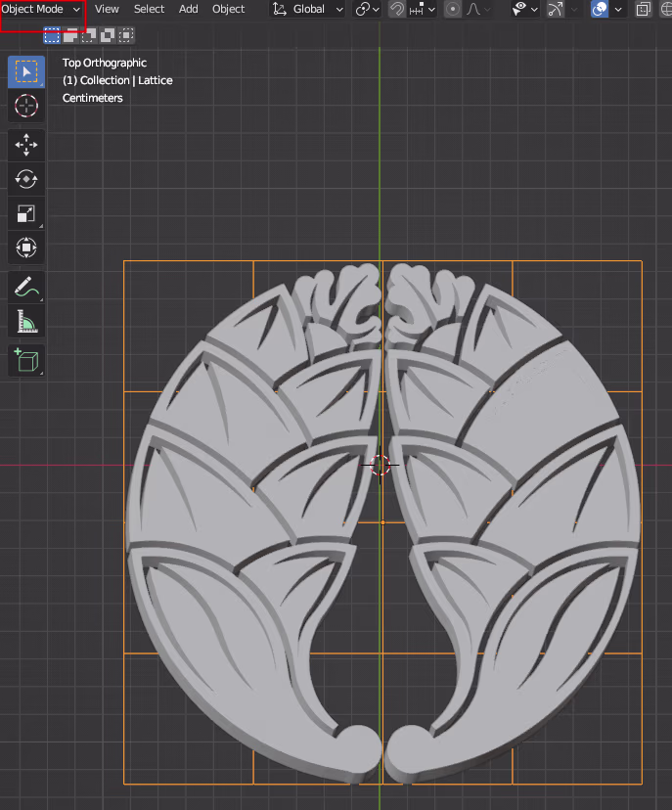The height and width of the screenshot is (810, 672).
Task: Click the orange Lattice object origin dot
Action: point(382,522)
